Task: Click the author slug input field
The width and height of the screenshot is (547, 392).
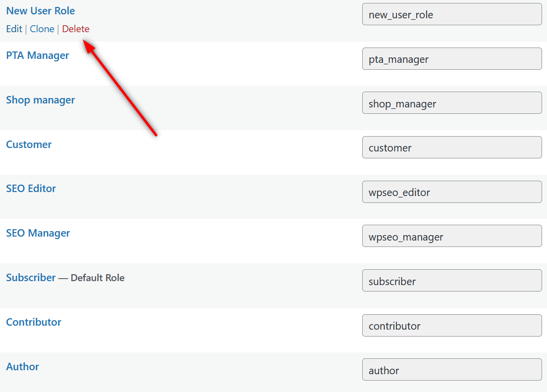Action: coord(451,370)
